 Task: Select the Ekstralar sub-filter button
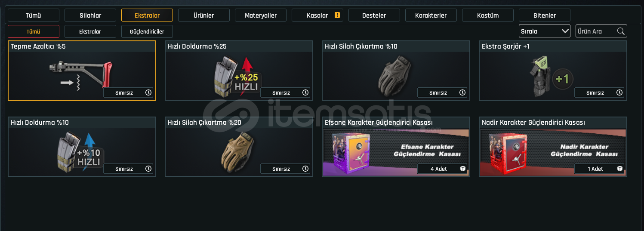[x=90, y=31]
